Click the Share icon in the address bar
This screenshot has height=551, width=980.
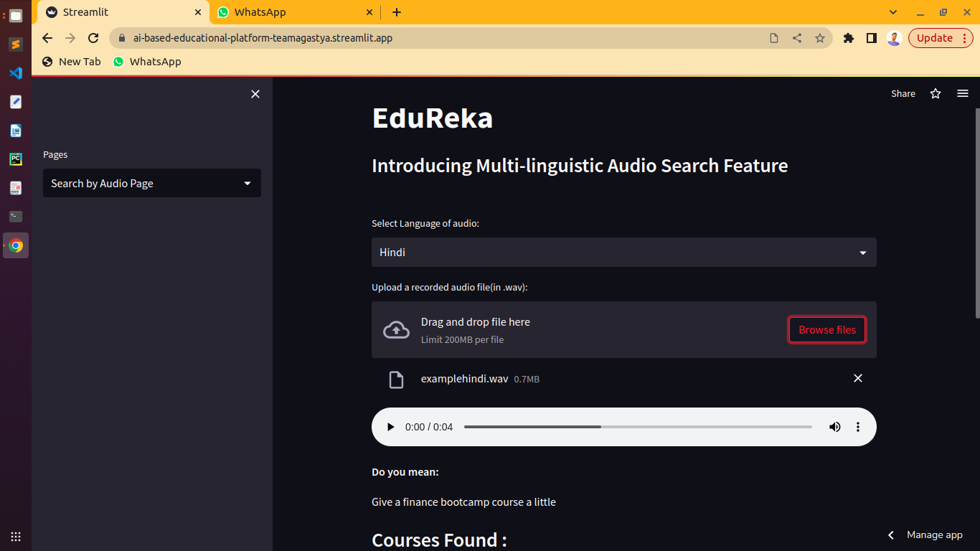(x=797, y=37)
